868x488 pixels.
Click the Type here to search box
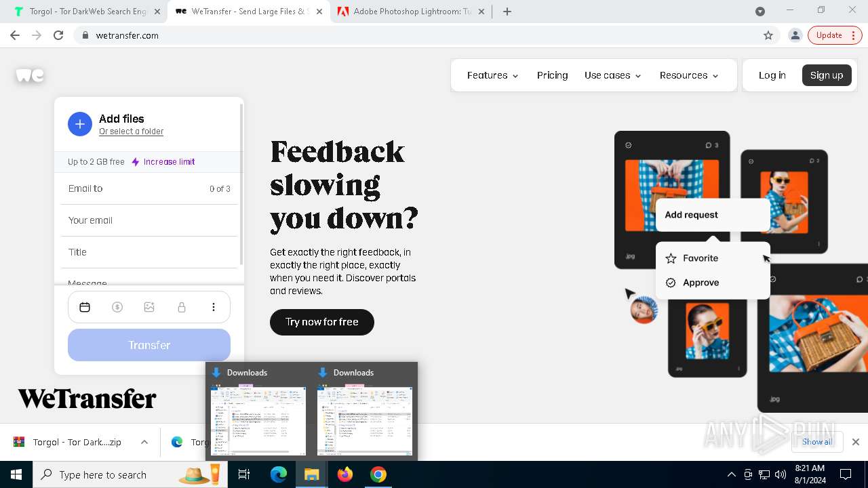(129, 474)
